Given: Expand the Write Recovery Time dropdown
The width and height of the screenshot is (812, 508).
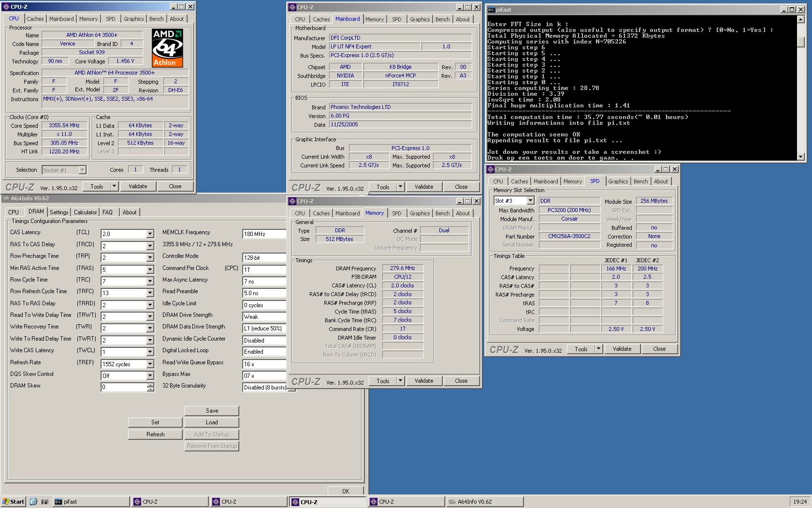Looking at the screenshot, I should pyautogui.click(x=150, y=329).
